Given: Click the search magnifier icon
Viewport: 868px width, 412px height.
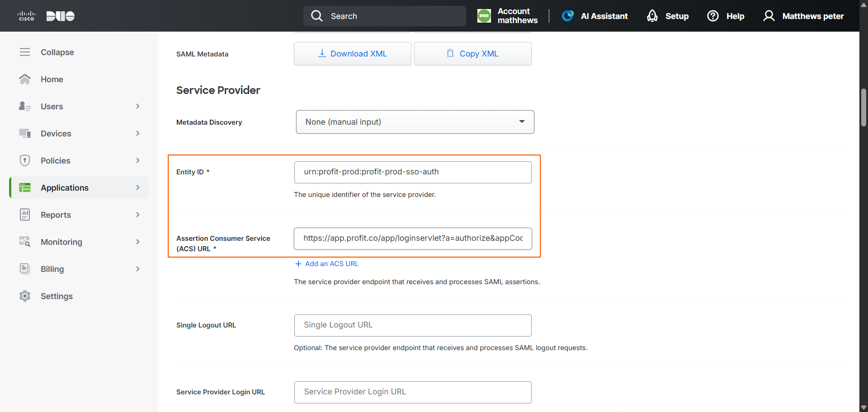Looking at the screenshot, I should click(x=317, y=16).
